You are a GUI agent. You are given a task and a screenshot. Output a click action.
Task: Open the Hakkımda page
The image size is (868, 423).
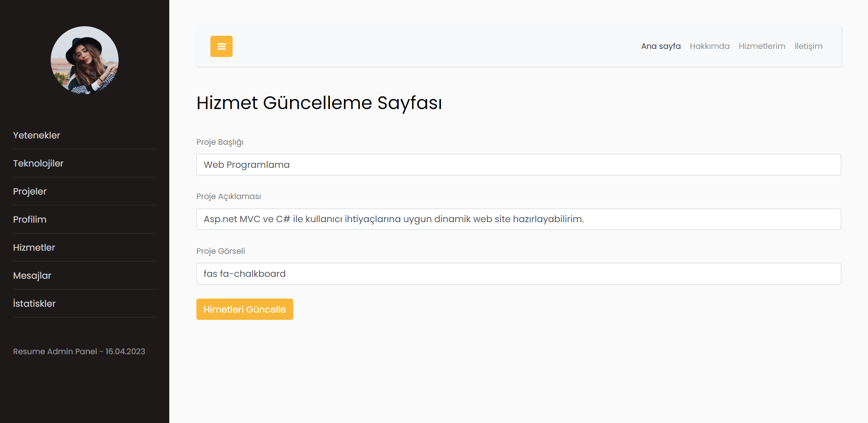709,46
